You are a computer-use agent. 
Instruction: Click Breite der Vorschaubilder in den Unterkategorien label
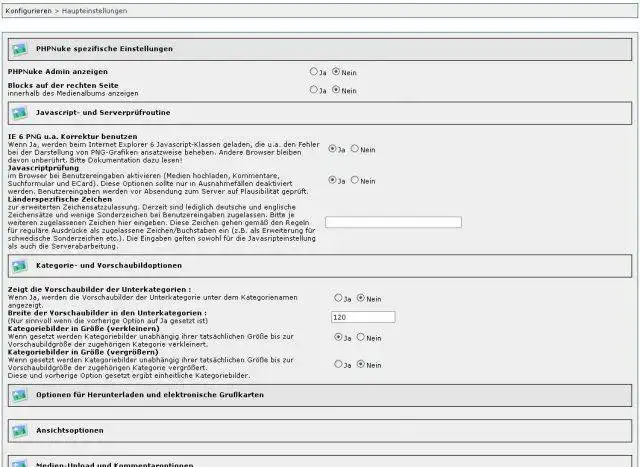107,313
